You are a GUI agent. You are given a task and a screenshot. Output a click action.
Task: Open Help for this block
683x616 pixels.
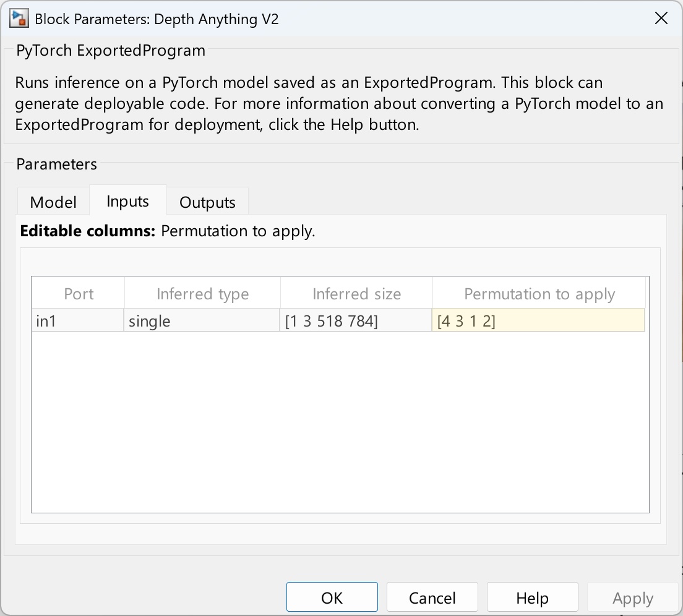click(532, 598)
